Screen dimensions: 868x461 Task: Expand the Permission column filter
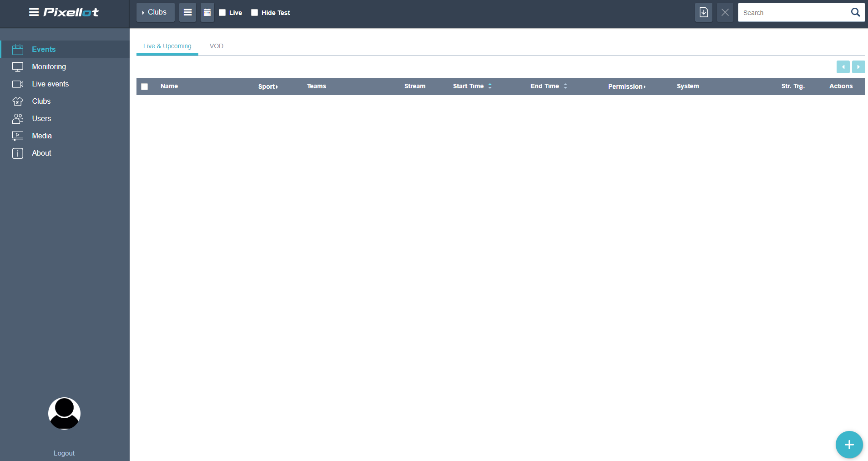627,86
